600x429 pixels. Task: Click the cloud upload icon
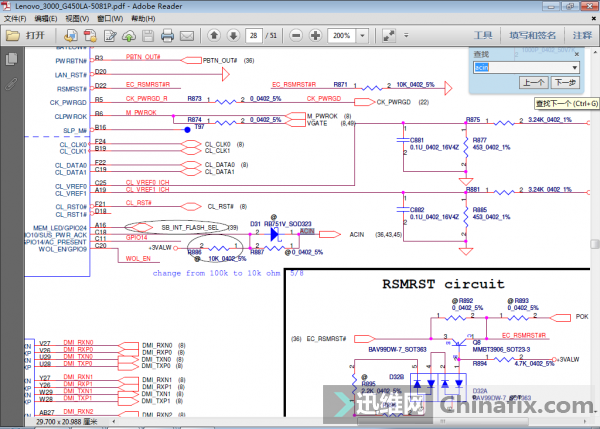pos(129,36)
